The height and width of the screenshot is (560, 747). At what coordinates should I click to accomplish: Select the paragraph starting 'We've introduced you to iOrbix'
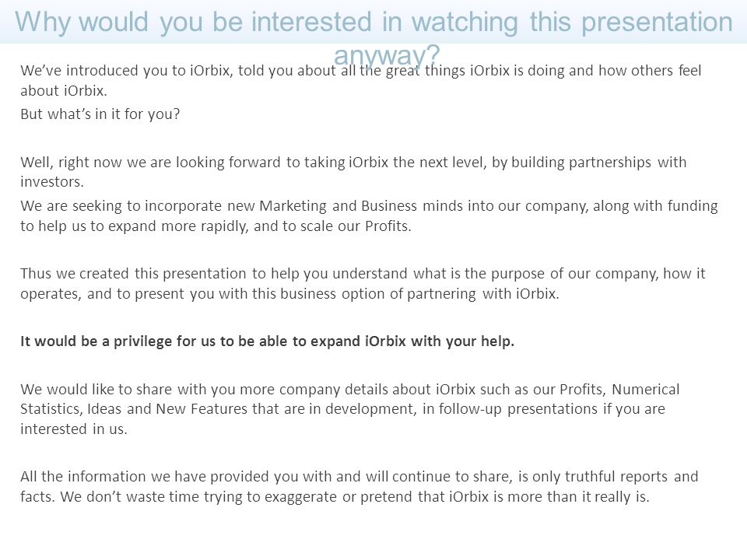coord(360,80)
